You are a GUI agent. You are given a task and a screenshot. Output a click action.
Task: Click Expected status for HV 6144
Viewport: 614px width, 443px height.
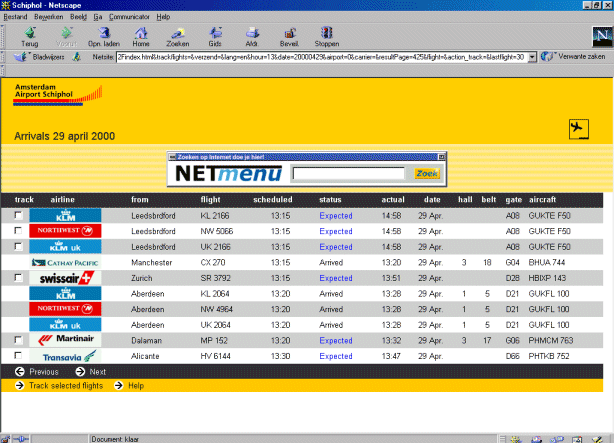[x=336, y=356]
